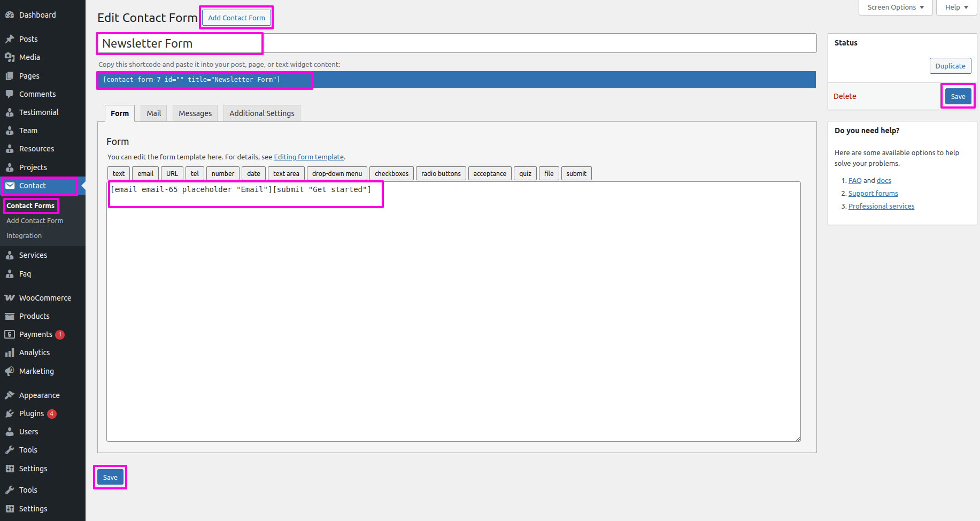
Task: Click the Comments speech bubble icon
Action: [10, 94]
